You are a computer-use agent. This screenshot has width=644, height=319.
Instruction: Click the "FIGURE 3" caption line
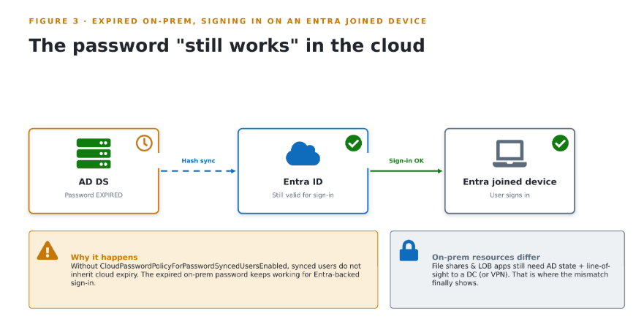click(x=228, y=21)
